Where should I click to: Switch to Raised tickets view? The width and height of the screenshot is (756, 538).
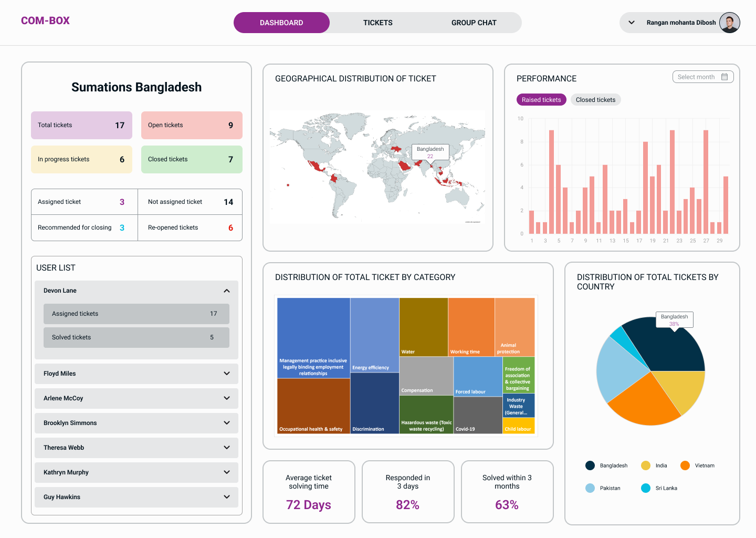pos(541,100)
